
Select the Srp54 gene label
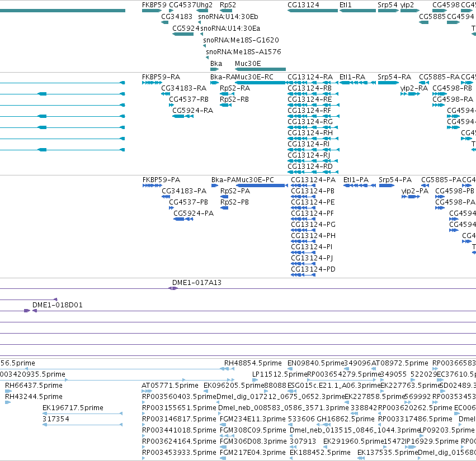(388, 5)
